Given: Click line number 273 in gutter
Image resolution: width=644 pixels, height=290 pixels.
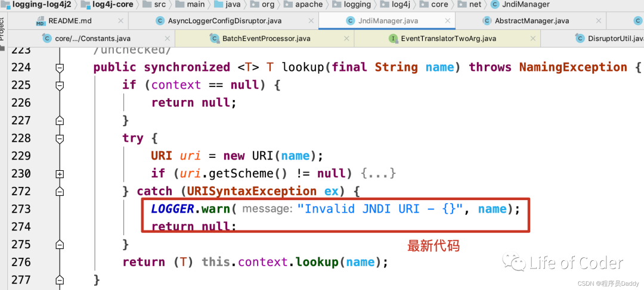Looking at the screenshot, I should coord(20,209).
